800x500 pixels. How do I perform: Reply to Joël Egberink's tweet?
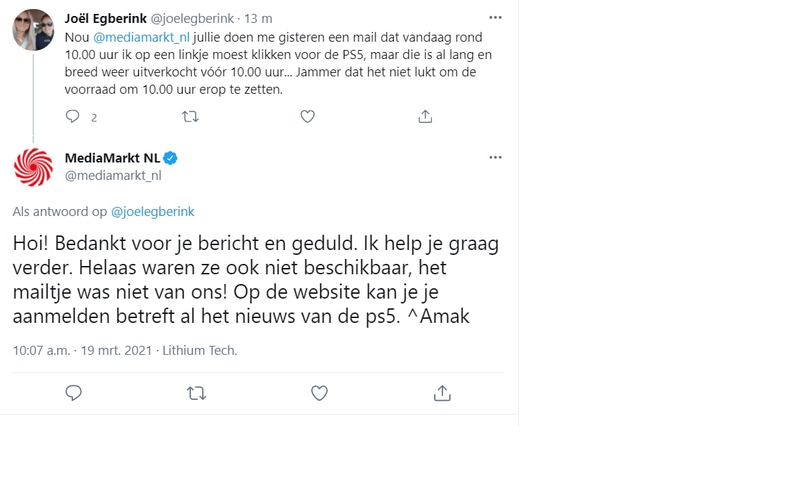click(x=72, y=117)
